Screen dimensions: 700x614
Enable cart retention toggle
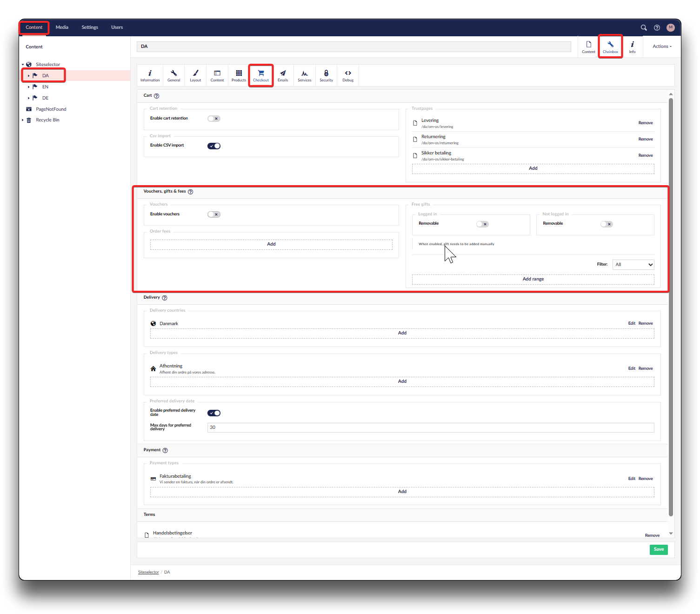click(214, 119)
